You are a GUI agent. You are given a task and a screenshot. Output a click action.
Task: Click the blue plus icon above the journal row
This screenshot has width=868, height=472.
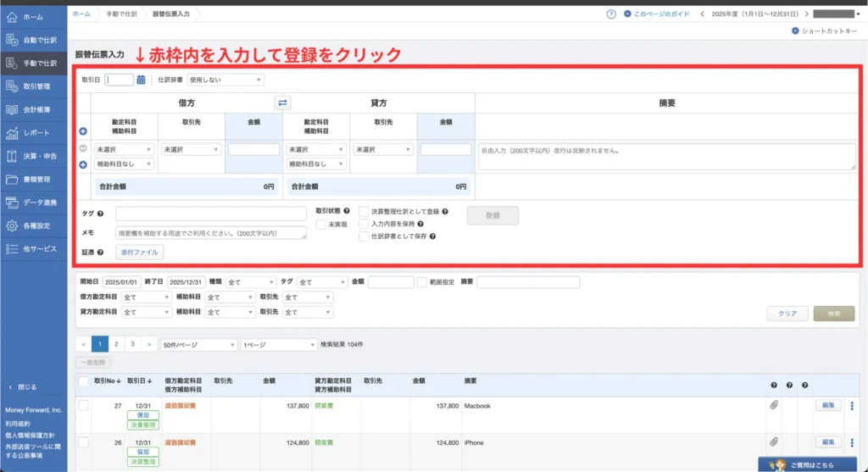point(83,132)
